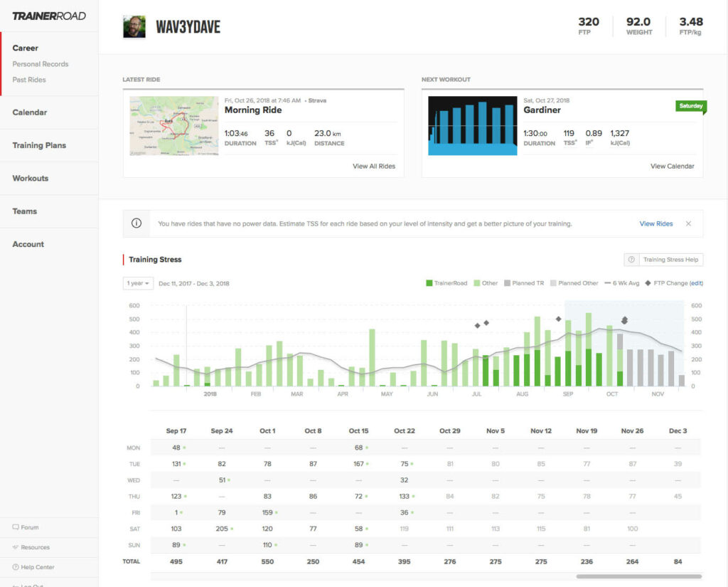Click the Dec 3 week column header
Image resolution: width=728 pixels, height=587 pixels.
678,431
